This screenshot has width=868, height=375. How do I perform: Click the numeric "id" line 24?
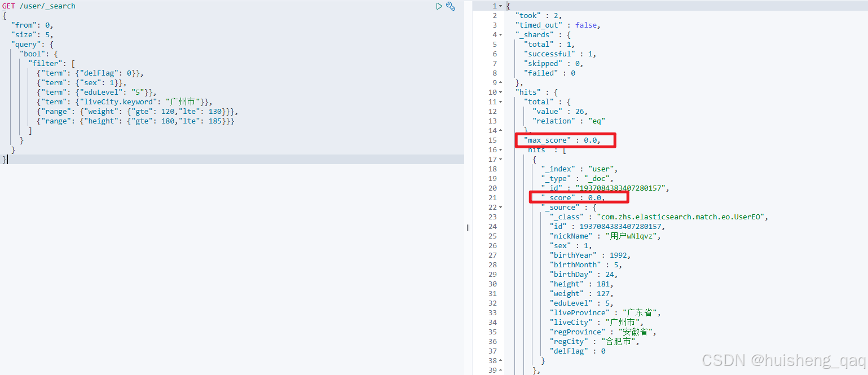607,227
